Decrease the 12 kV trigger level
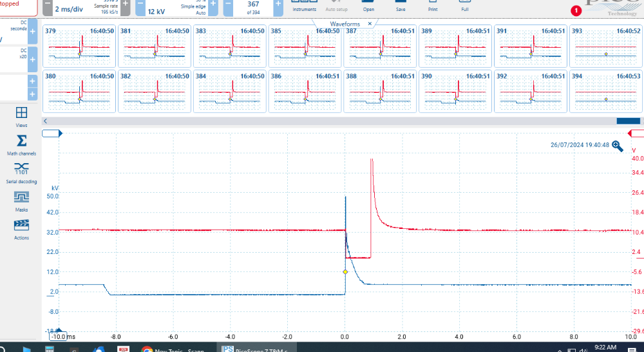The image size is (644, 352). [140, 6]
